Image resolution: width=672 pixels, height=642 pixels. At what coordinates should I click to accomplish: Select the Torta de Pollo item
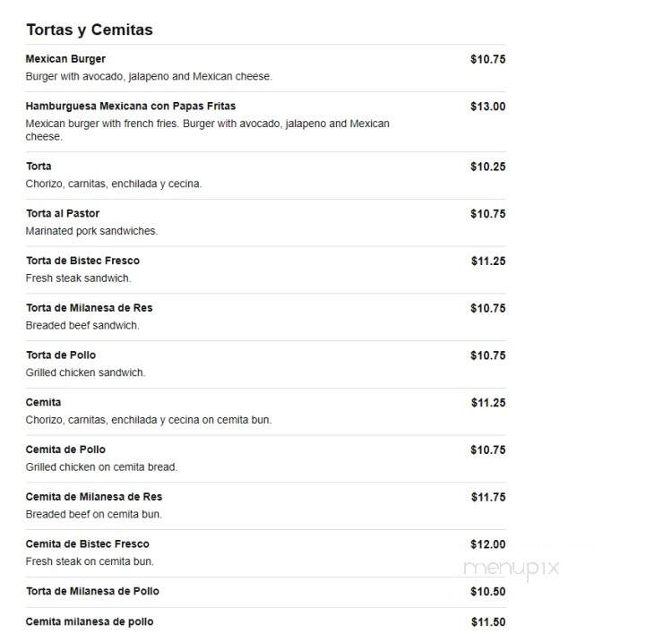pos(61,355)
